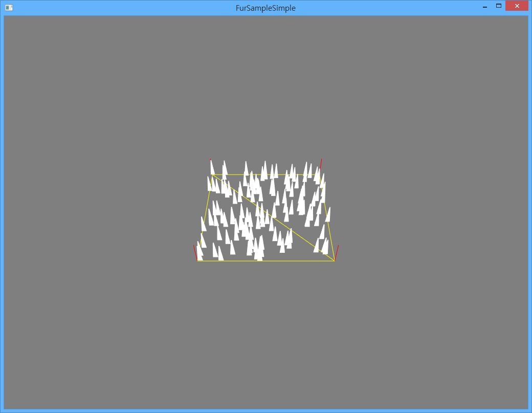The width and height of the screenshot is (532, 413).
Task: Pick the yellow left edge of the quad
Action: (205, 217)
